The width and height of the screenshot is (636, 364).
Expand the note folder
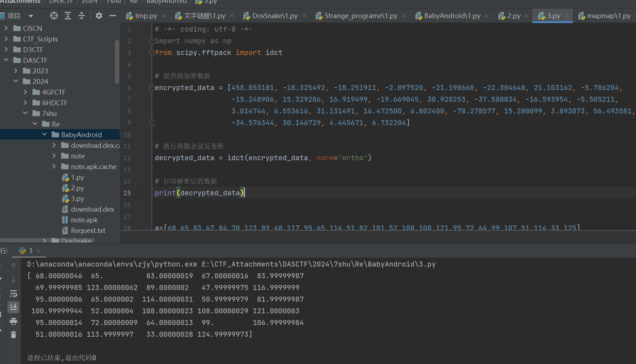click(x=54, y=155)
